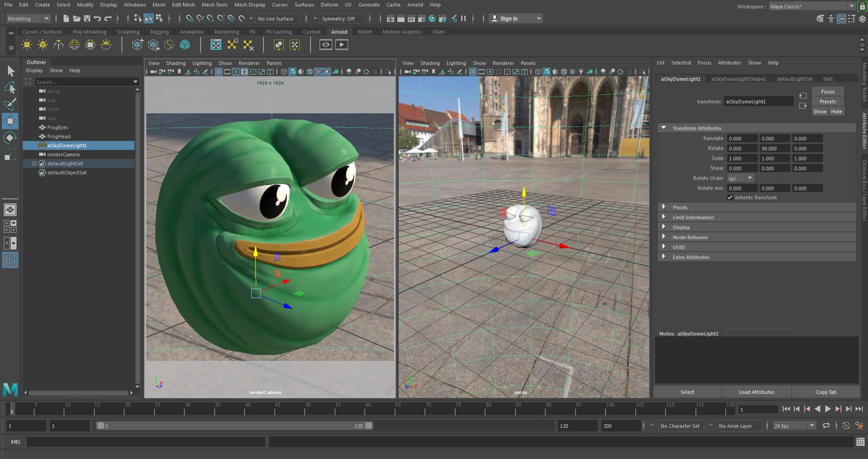
Task: Toggle the Inherits Transform checkbox
Action: tap(730, 198)
